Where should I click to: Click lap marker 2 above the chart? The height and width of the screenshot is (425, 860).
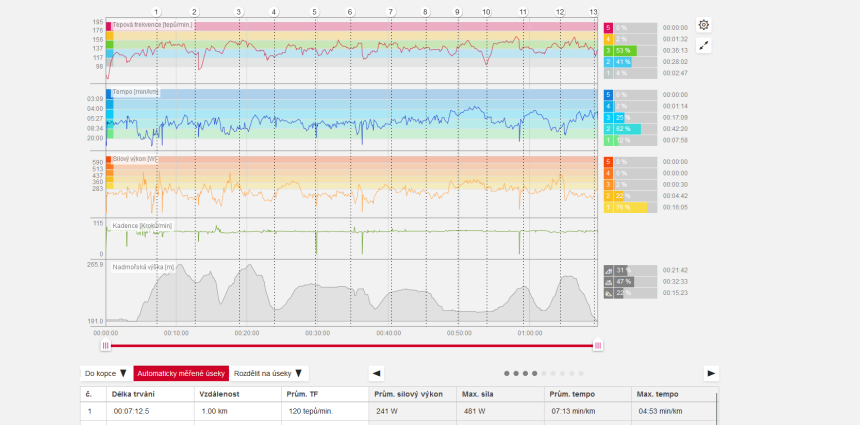[194, 12]
